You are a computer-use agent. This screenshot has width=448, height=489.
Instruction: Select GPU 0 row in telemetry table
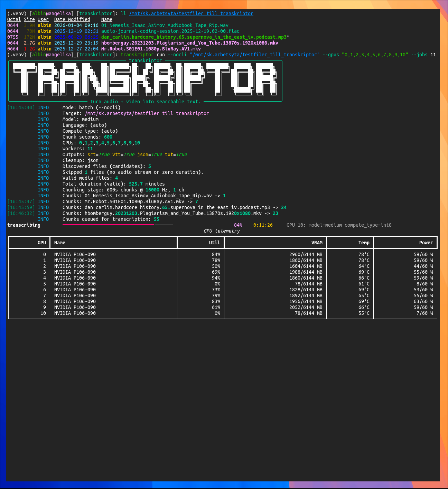(138, 254)
